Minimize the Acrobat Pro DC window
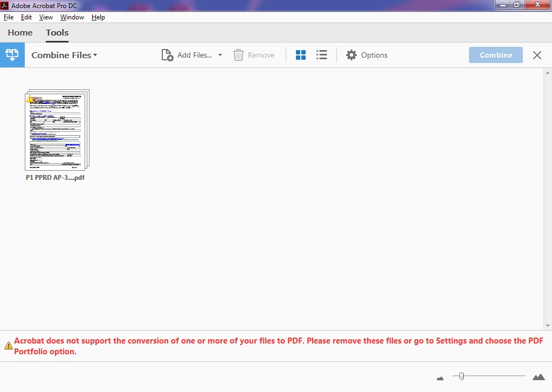Viewport: 552px width, 392px height. pyautogui.click(x=503, y=5)
